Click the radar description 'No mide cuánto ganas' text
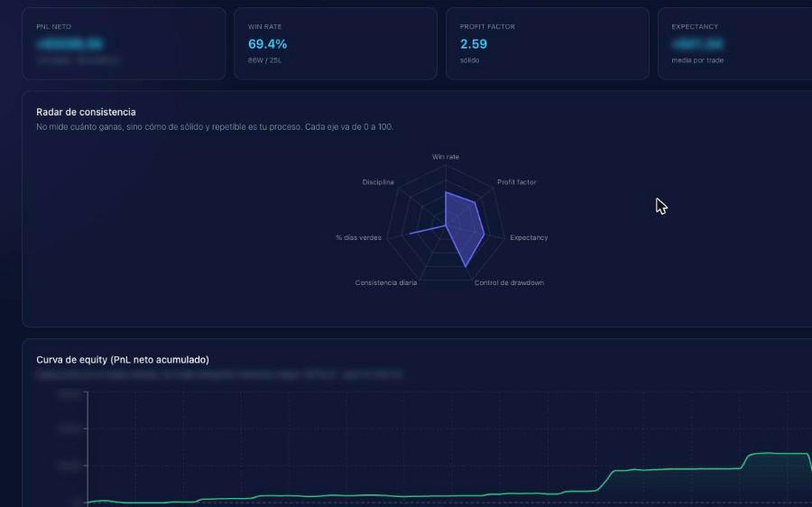Viewport: 812px width, 507px height. point(215,126)
